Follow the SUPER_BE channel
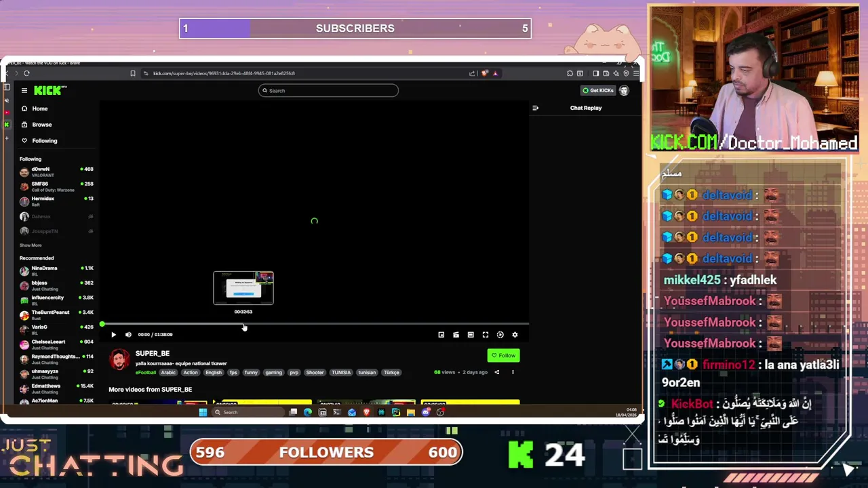 pyautogui.click(x=504, y=355)
